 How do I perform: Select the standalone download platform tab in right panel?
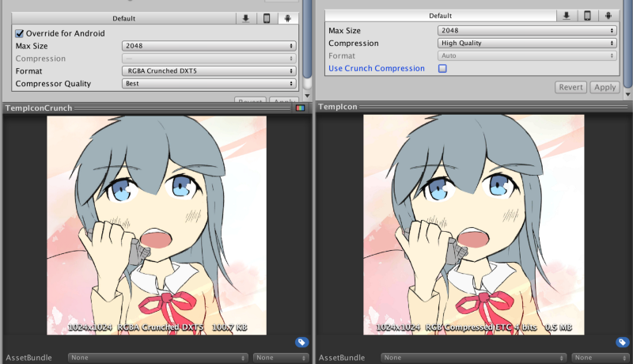567,16
